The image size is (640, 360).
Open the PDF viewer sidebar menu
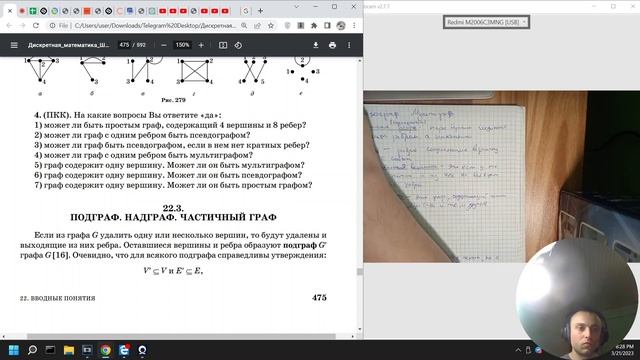14,45
